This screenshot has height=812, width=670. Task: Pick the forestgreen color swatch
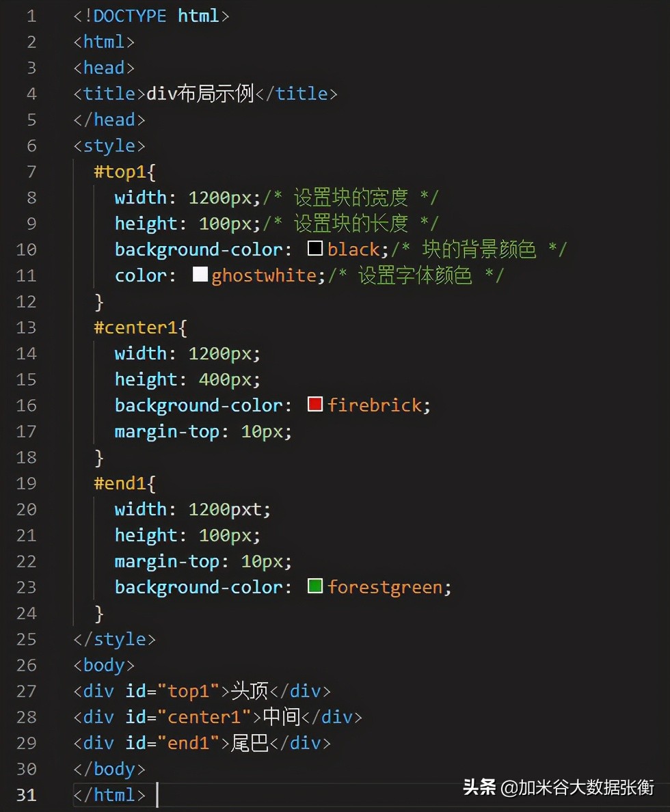coord(315,586)
